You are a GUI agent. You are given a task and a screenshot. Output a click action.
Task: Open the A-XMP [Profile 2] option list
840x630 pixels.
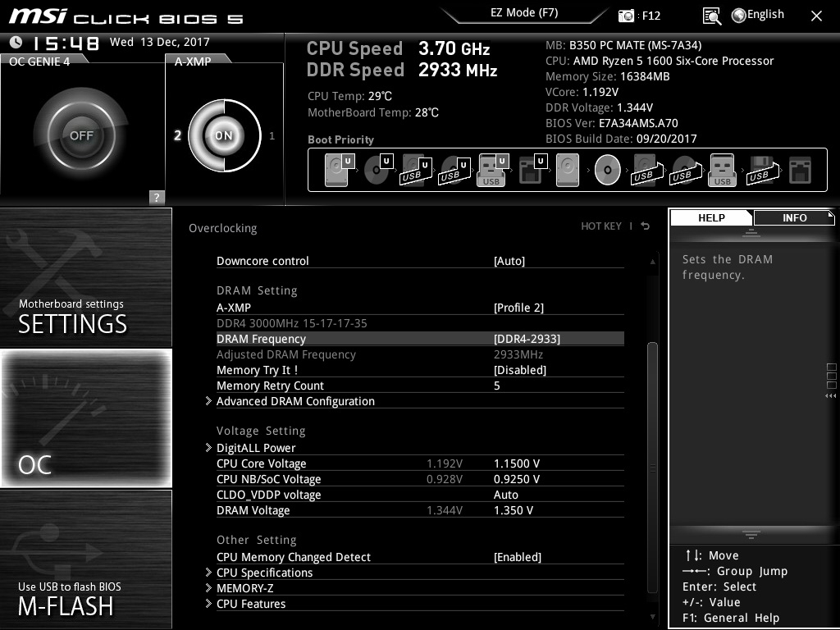coord(420,308)
